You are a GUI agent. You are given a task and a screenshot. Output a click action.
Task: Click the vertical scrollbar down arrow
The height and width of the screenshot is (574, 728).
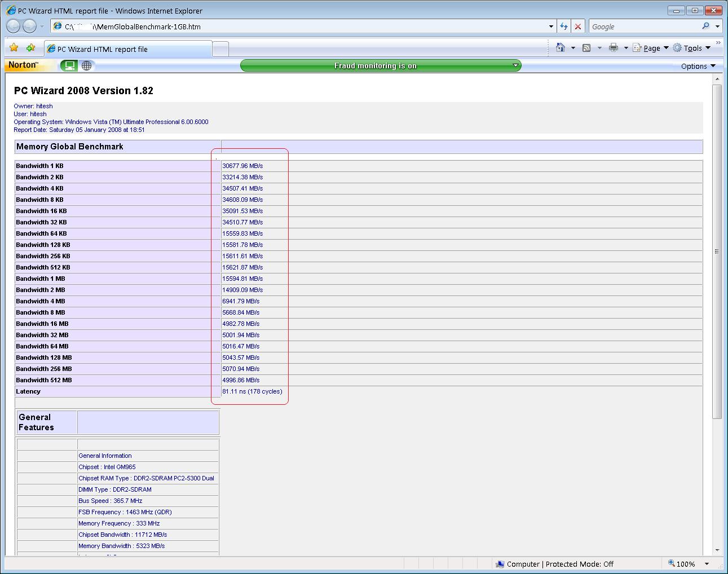click(x=717, y=550)
